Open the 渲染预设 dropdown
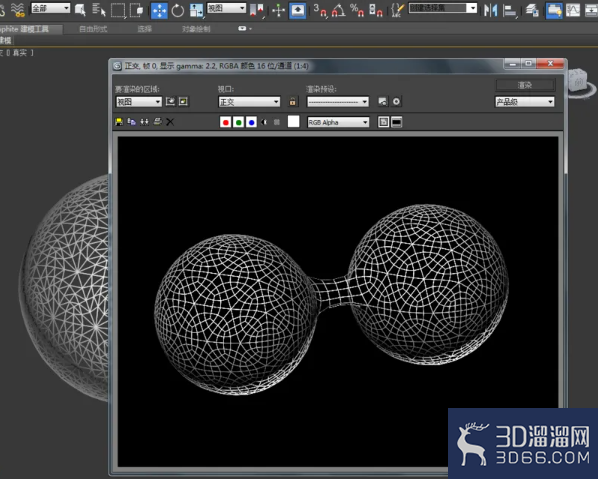Image resolution: width=598 pixels, height=479 pixels. (x=338, y=102)
